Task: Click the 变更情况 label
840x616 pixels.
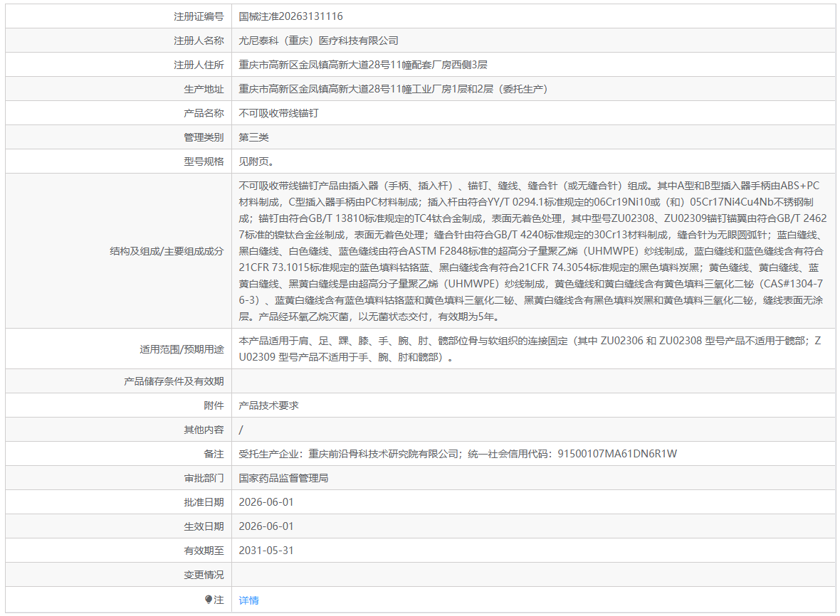Action: pos(204,575)
